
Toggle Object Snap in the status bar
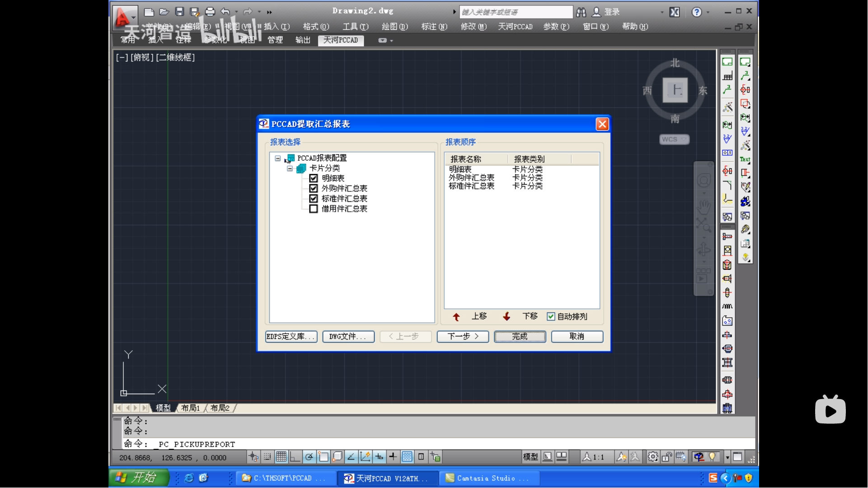click(323, 457)
